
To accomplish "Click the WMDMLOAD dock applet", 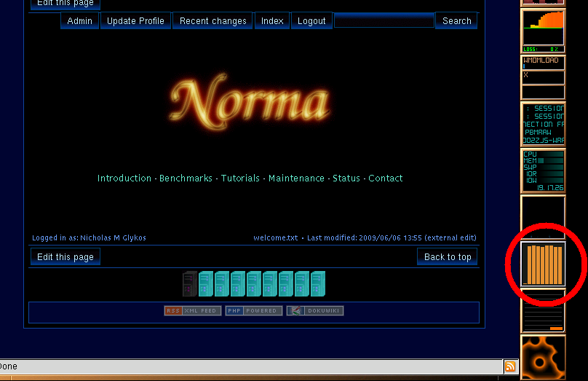I will [544, 76].
